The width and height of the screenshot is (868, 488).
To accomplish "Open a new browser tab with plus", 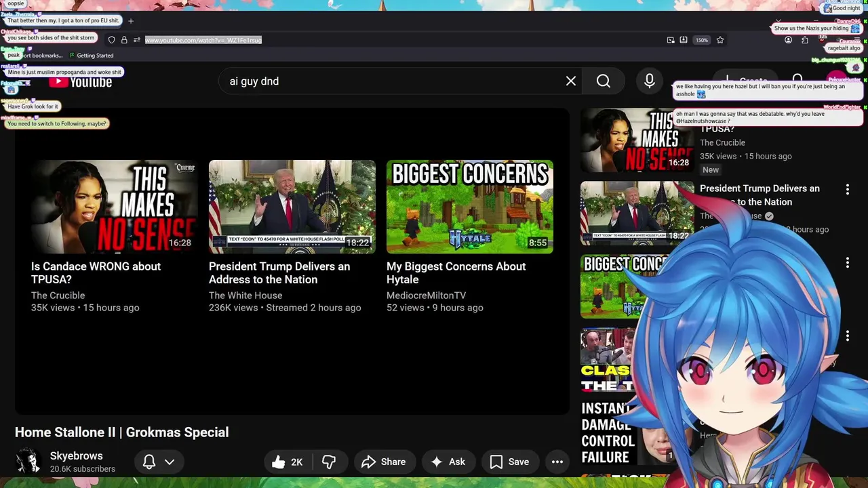I will 131,21.
